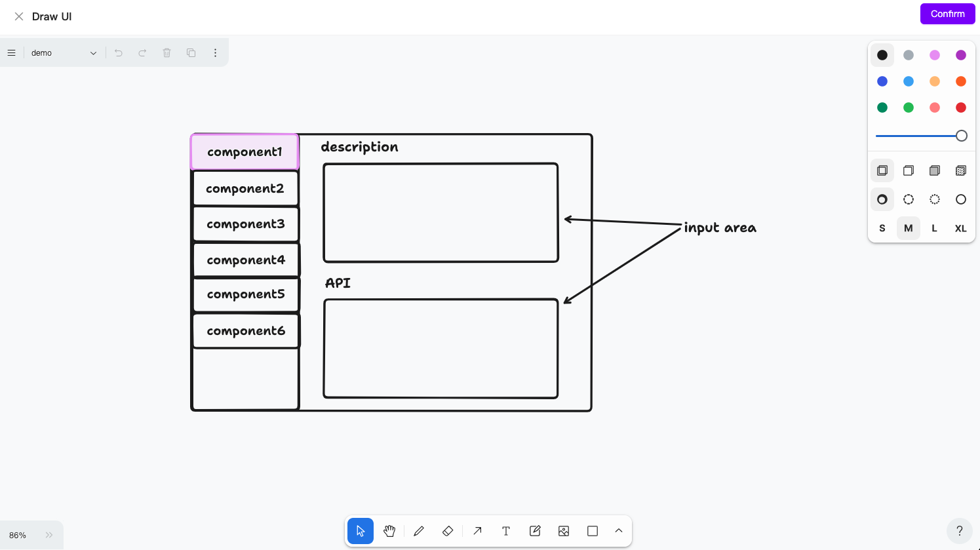980x550 pixels.
Task: Click the component3 box on canvas
Action: tap(246, 224)
